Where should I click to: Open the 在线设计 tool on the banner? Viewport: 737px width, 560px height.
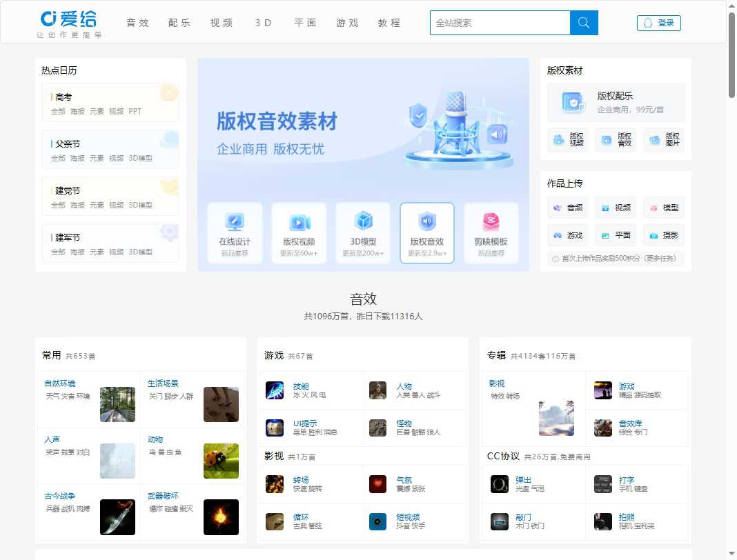coord(235,232)
